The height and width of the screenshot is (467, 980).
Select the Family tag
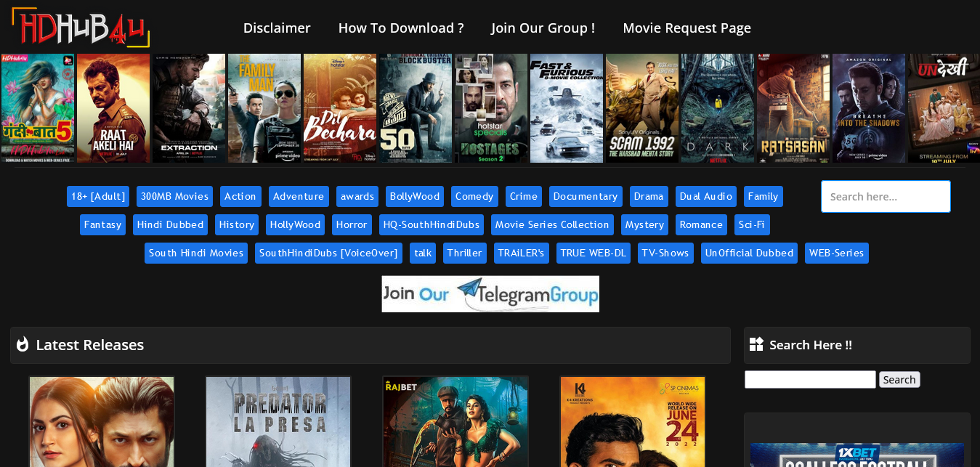(764, 196)
